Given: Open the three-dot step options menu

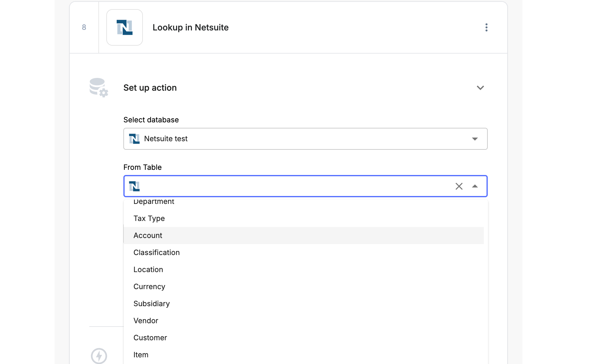Looking at the screenshot, I should point(486,27).
